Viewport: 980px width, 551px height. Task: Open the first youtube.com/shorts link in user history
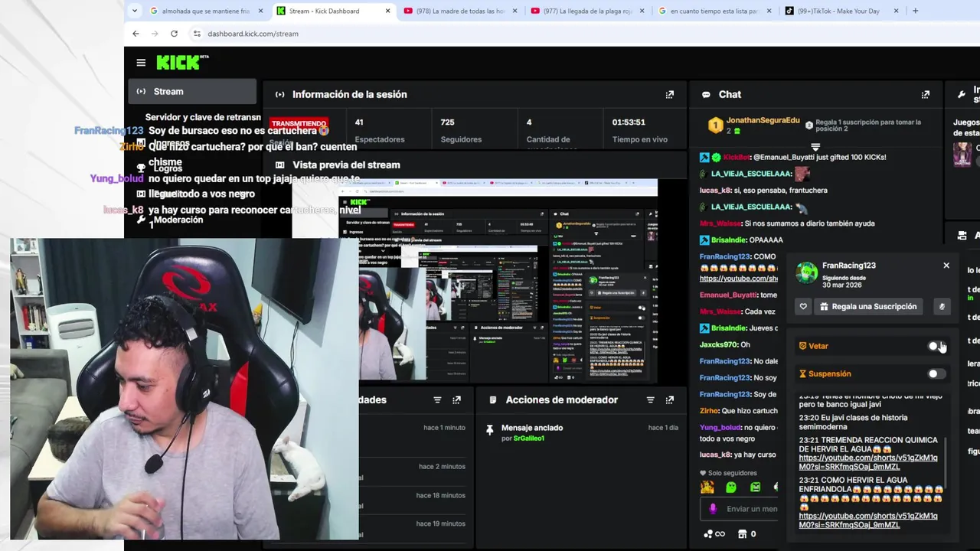(868, 462)
